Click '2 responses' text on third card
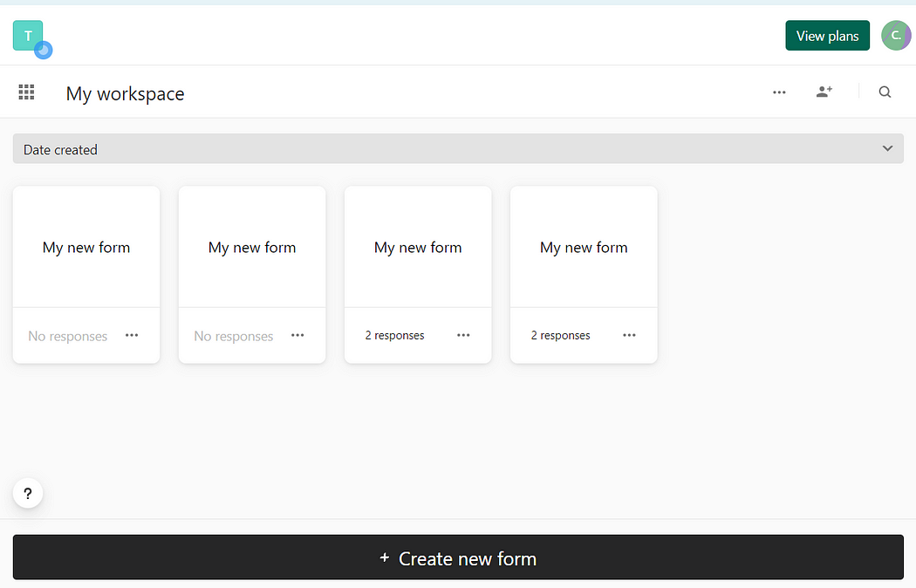 point(395,336)
